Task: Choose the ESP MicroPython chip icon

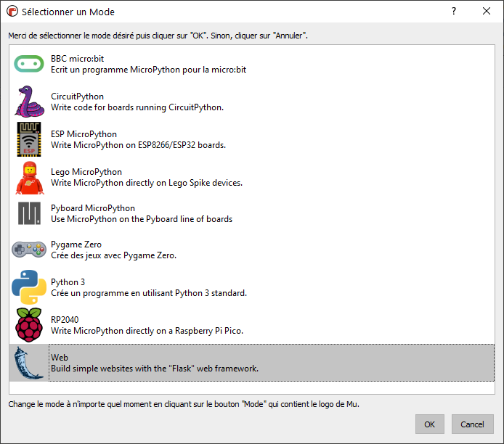Action: (29, 139)
